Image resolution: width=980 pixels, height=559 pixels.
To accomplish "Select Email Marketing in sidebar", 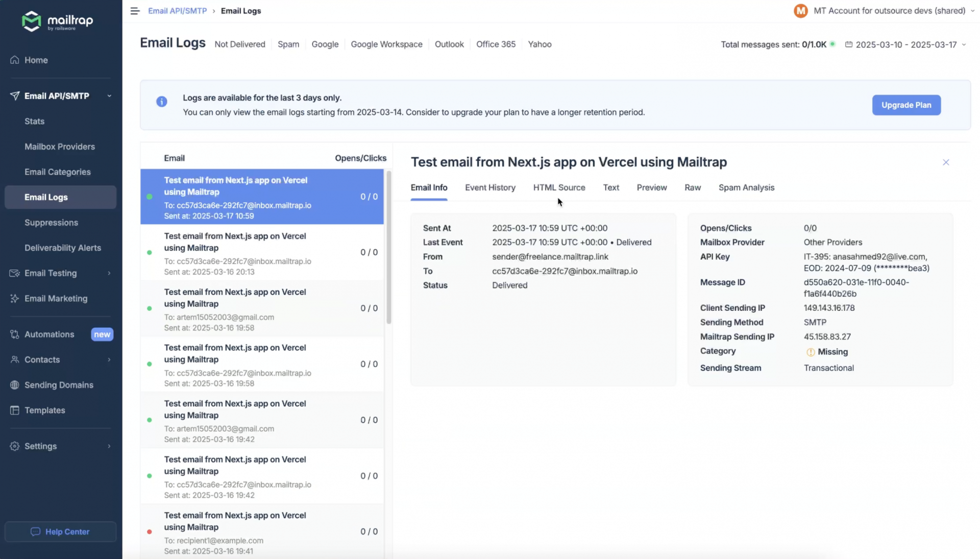I will pos(55,298).
